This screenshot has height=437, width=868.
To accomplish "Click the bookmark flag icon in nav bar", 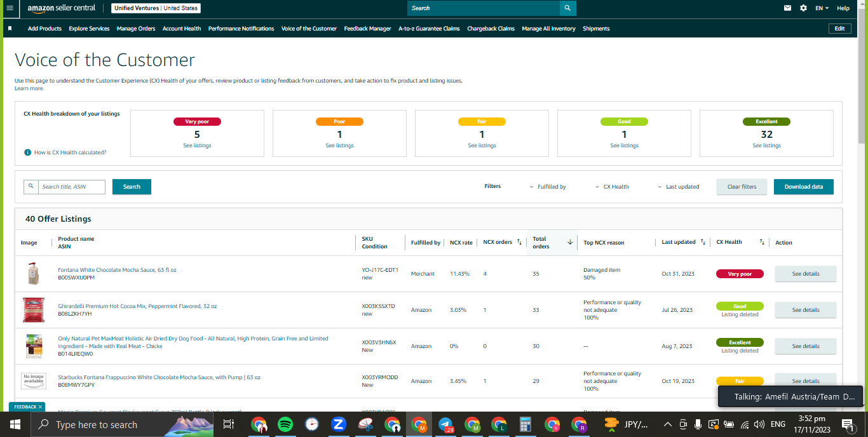I will coord(10,29).
